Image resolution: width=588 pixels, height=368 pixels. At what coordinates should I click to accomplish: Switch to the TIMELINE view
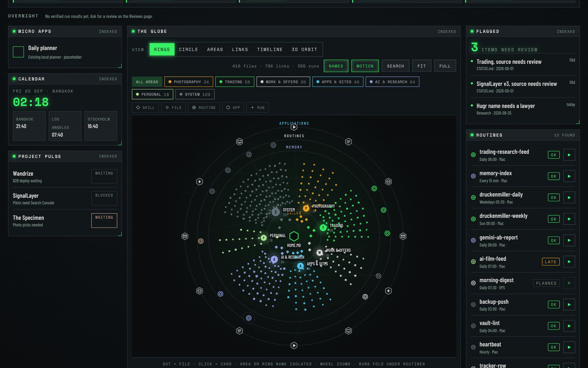coord(270,49)
